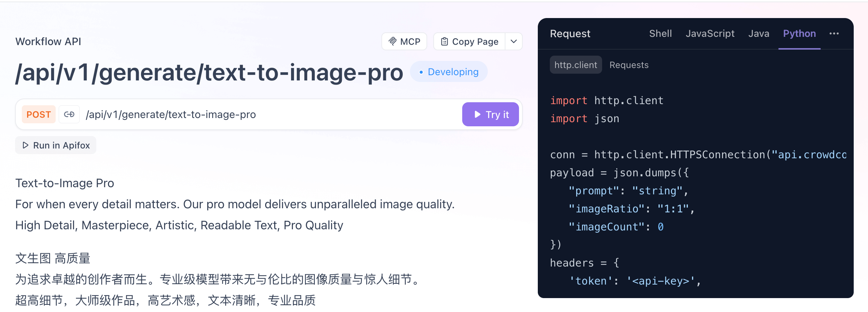
Task: Choose the Requests library option
Action: (629, 65)
